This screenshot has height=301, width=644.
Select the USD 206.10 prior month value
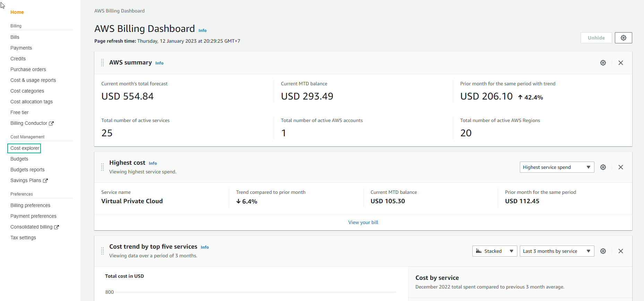(486, 96)
